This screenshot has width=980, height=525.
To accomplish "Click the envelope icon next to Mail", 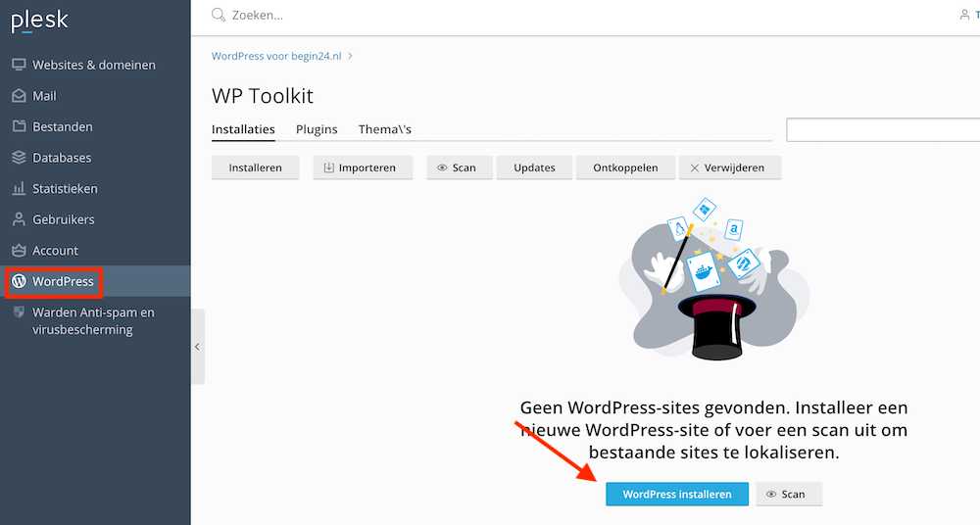I will (x=19, y=96).
